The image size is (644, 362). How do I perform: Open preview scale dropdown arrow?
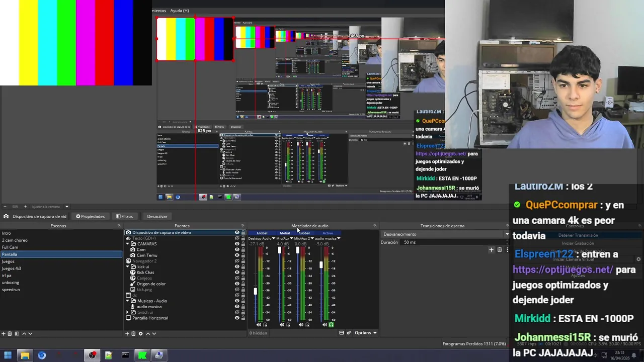(67, 207)
